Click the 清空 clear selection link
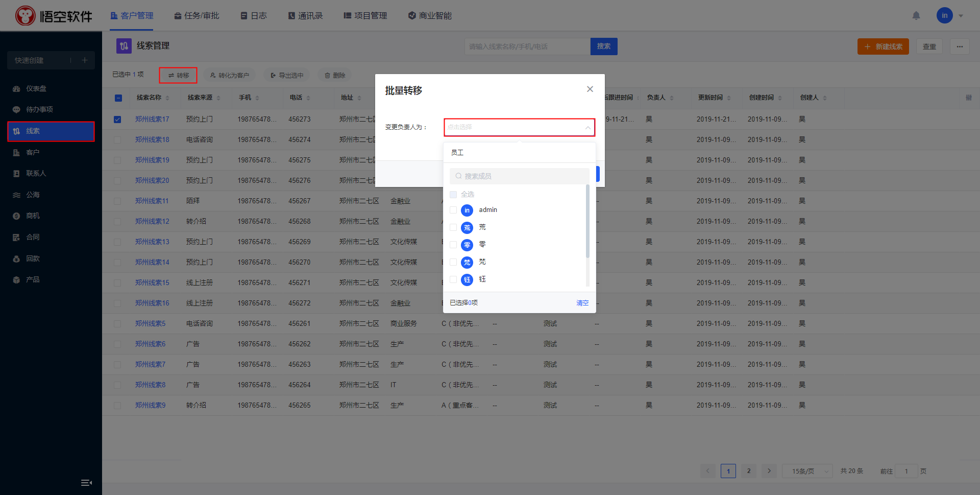980x495 pixels. tap(582, 303)
